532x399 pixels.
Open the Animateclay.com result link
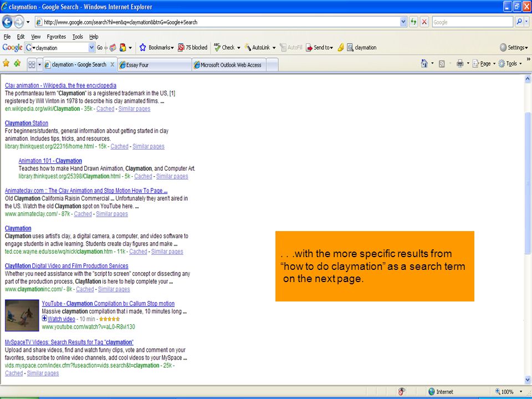[x=86, y=191]
